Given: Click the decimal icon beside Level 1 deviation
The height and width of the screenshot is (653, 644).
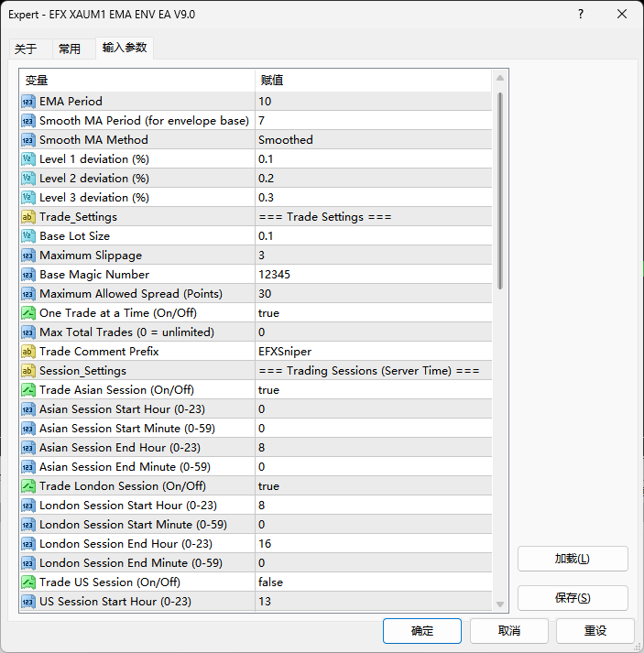Looking at the screenshot, I should click(x=28, y=159).
